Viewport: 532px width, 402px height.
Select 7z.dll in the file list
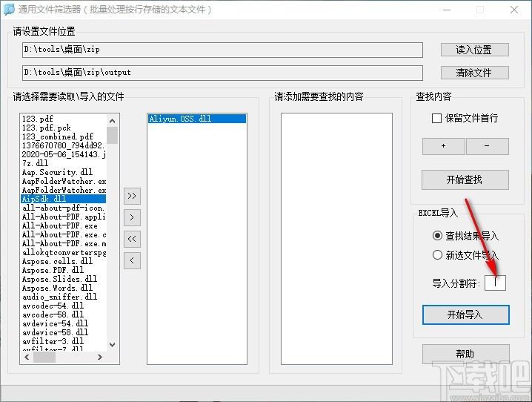[x=64, y=163]
